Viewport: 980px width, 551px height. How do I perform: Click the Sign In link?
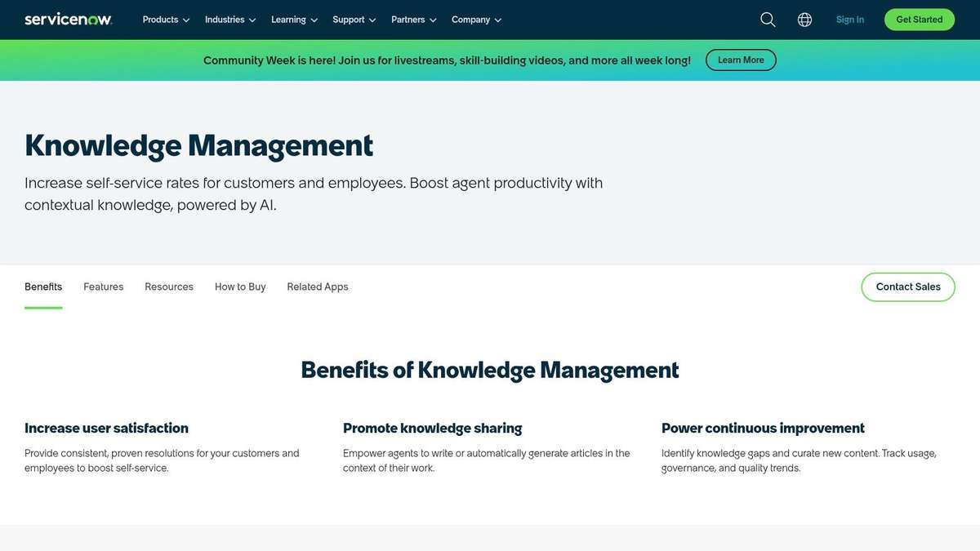coord(849,20)
